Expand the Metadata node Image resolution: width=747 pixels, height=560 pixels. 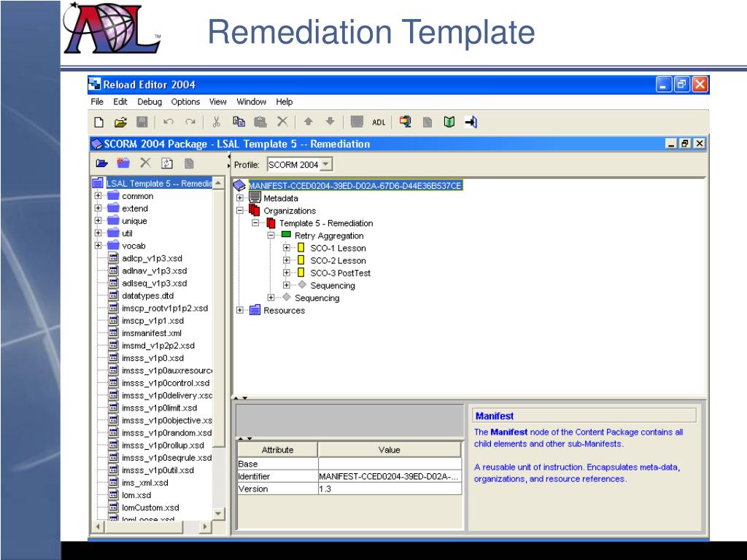point(239,198)
